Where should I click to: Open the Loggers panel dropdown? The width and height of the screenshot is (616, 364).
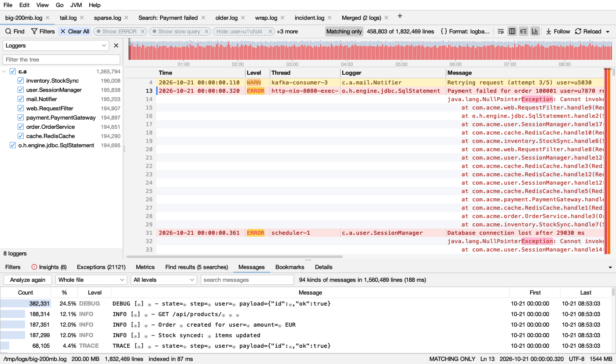[x=56, y=45]
